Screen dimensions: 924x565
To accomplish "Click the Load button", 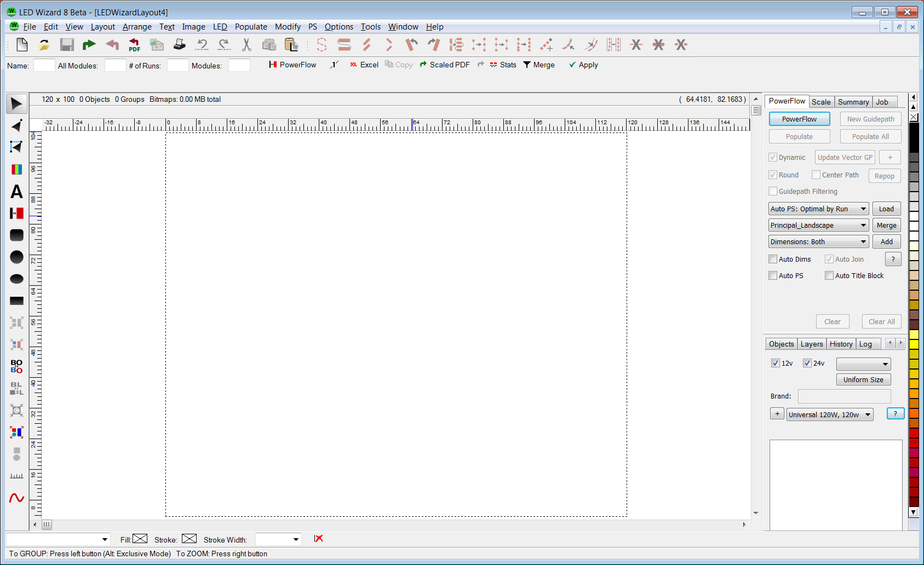I will [886, 209].
